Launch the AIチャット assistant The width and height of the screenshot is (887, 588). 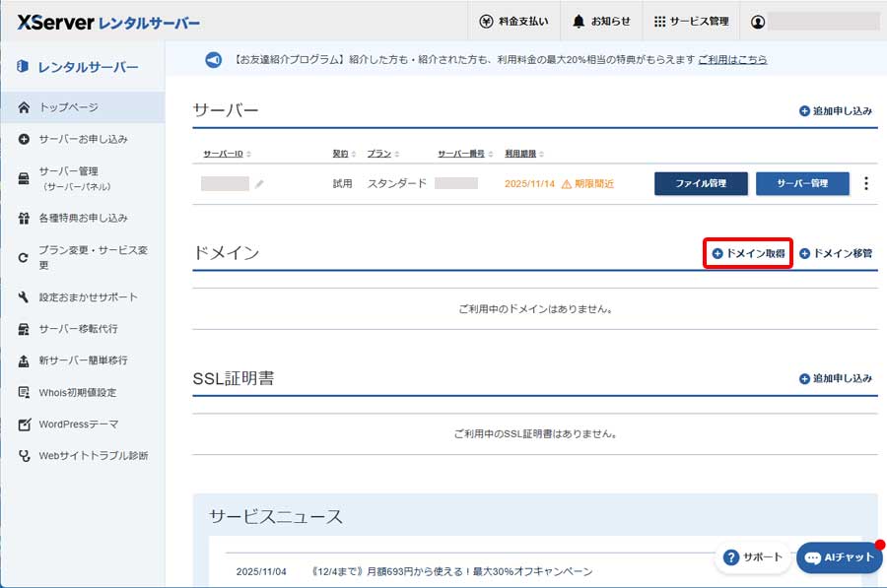[x=839, y=557]
